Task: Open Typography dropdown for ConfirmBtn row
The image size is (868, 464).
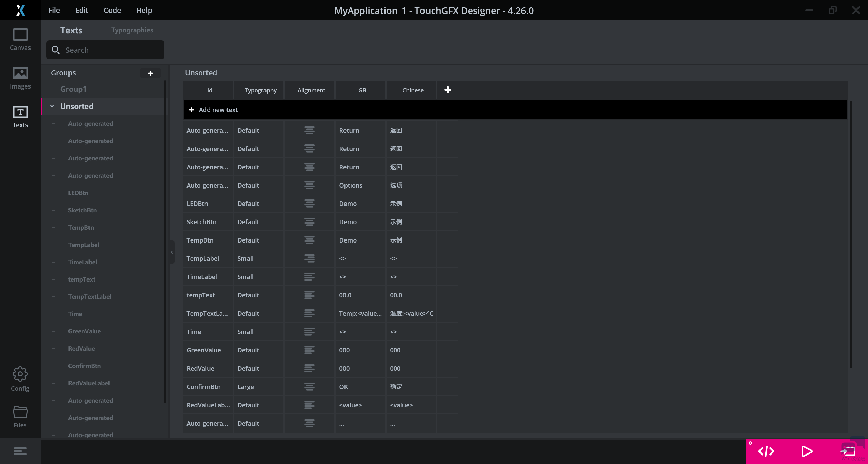Action: [x=258, y=387]
